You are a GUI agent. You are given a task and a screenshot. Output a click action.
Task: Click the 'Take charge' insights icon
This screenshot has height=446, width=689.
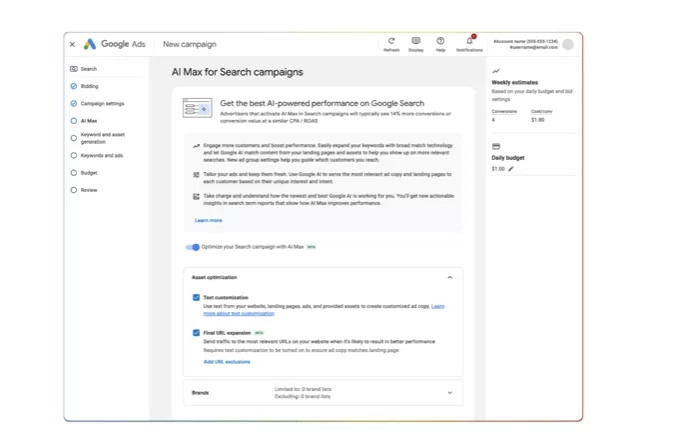point(196,196)
